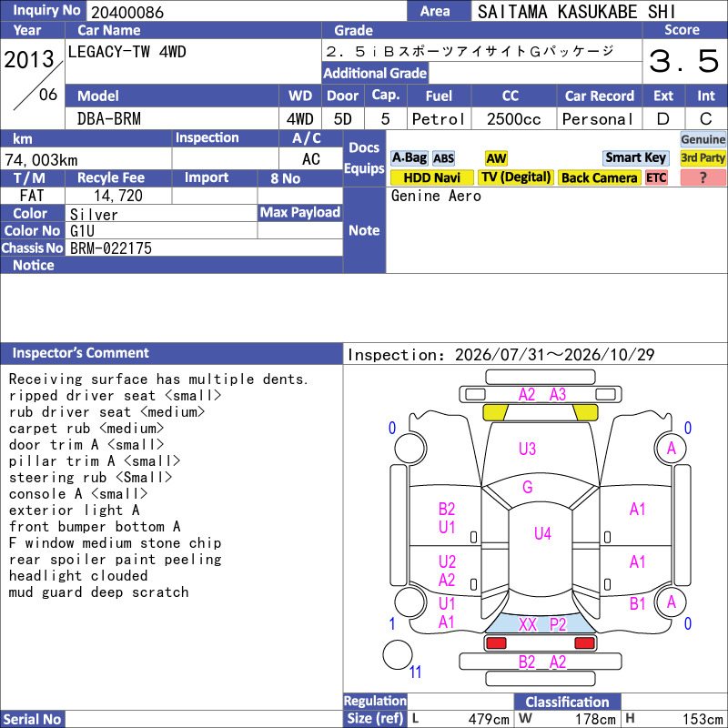728x728 pixels.
Task: Click the pink question mark badge
Action: point(703,177)
